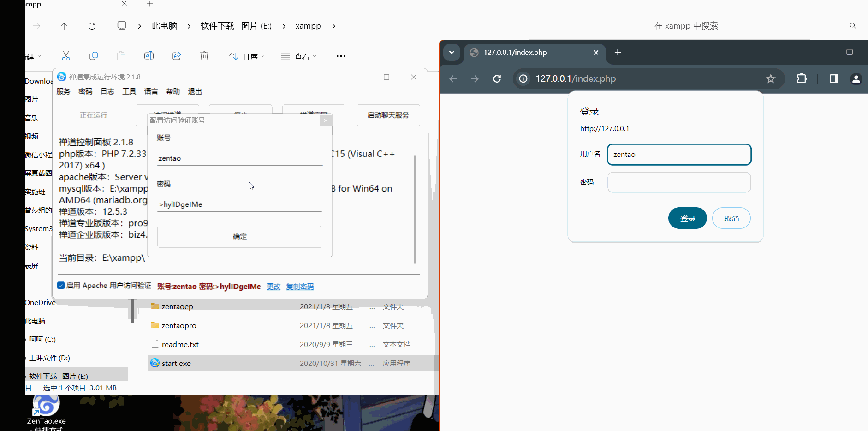Go up one folder level in Explorer

64,26
